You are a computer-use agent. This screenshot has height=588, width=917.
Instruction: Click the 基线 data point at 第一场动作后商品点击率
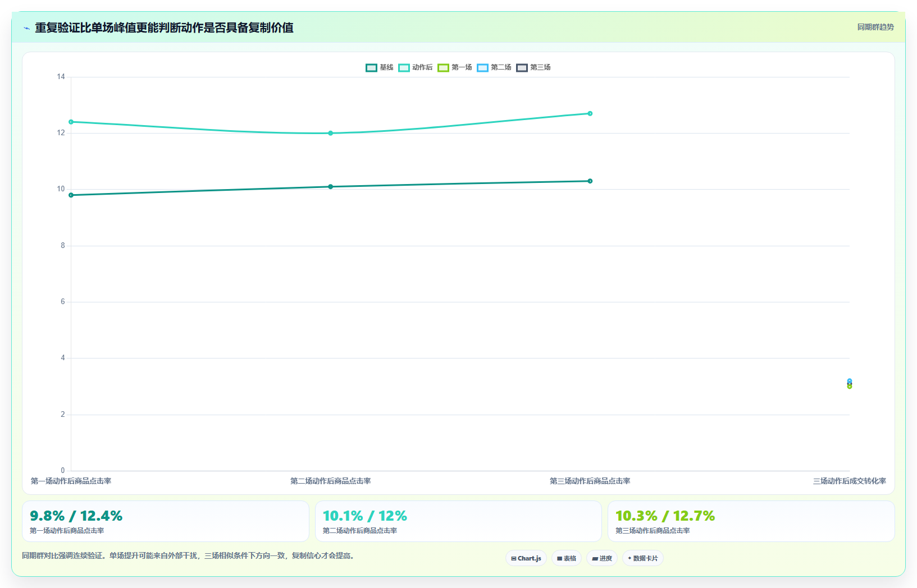[x=71, y=195]
